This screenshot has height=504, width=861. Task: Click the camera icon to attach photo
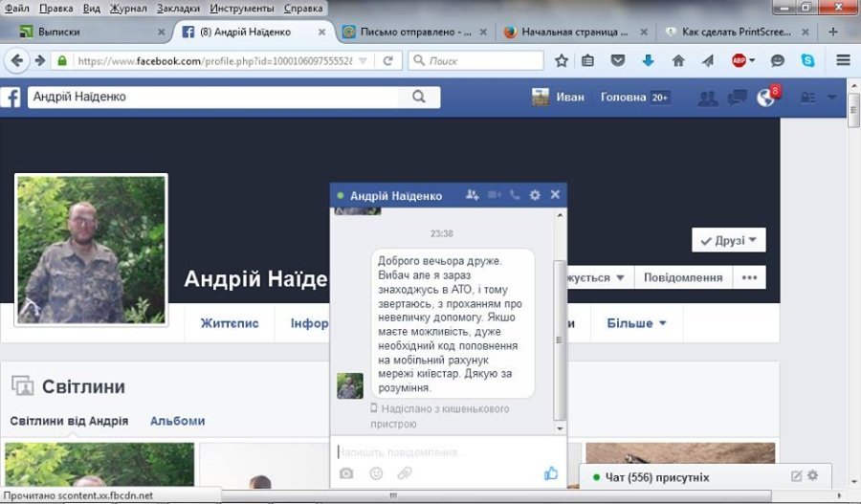coord(346,473)
